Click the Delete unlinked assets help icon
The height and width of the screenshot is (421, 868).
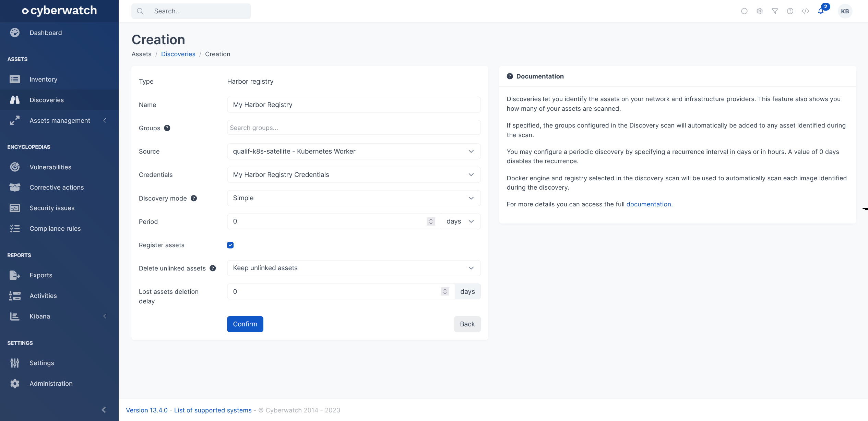pyautogui.click(x=213, y=268)
